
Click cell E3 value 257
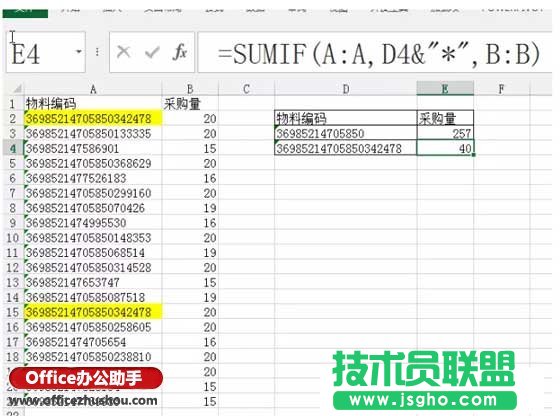point(445,133)
